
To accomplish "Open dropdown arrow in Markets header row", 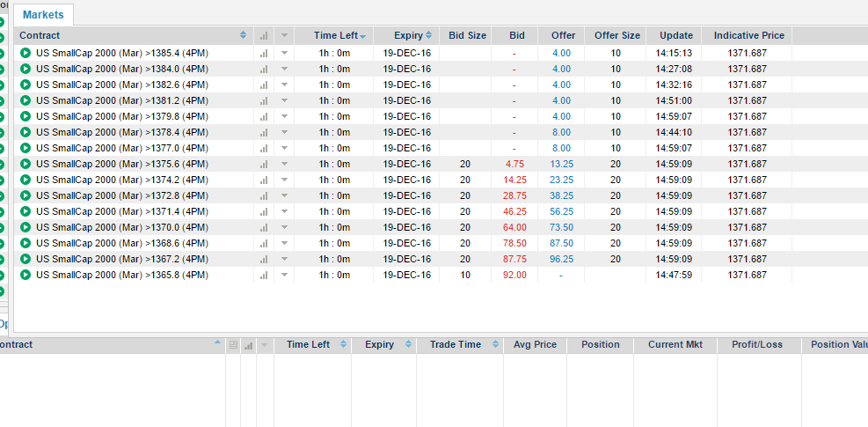I will click(284, 35).
